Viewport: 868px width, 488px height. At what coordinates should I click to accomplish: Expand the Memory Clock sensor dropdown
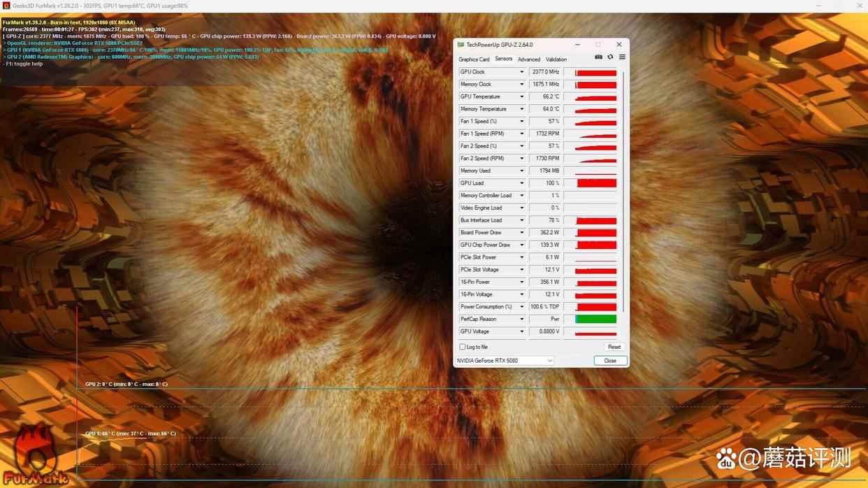pyautogui.click(x=521, y=85)
